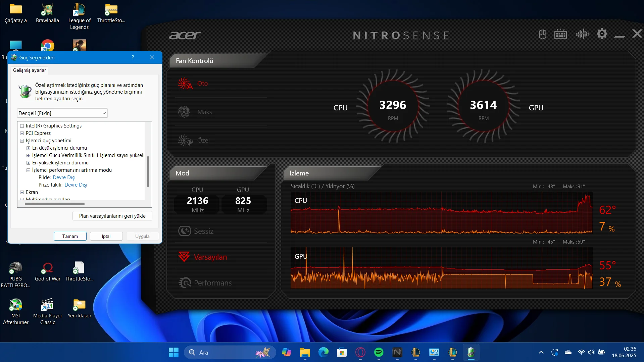This screenshot has width=644, height=362.
Task: Click the Wi-Fi icon in system tray
Action: point(581,352)
